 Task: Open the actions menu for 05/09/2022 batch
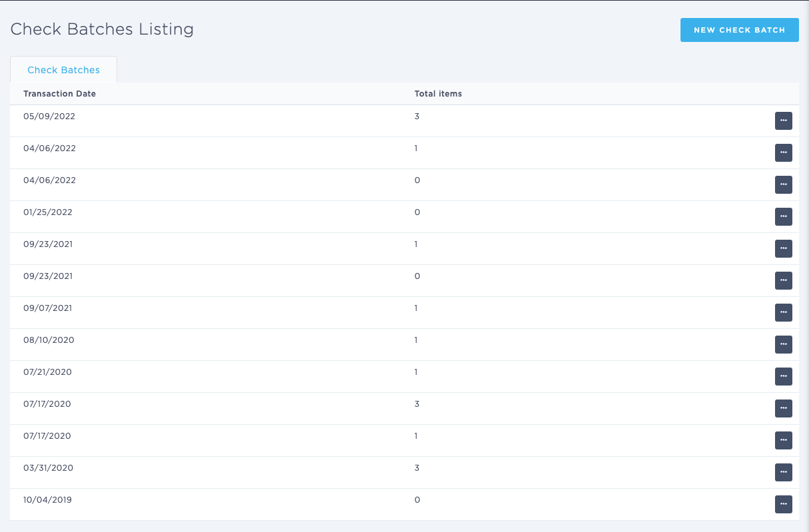pos(783,121)
